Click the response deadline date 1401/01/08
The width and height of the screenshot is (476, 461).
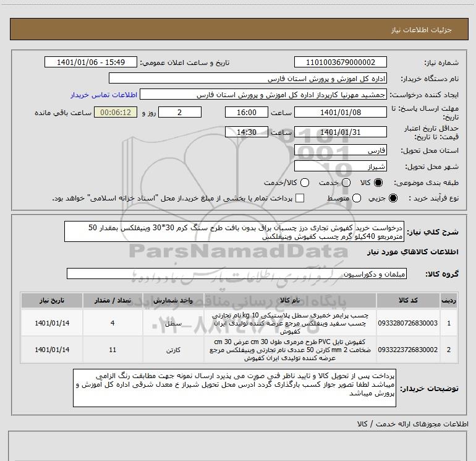coord(340,113)
